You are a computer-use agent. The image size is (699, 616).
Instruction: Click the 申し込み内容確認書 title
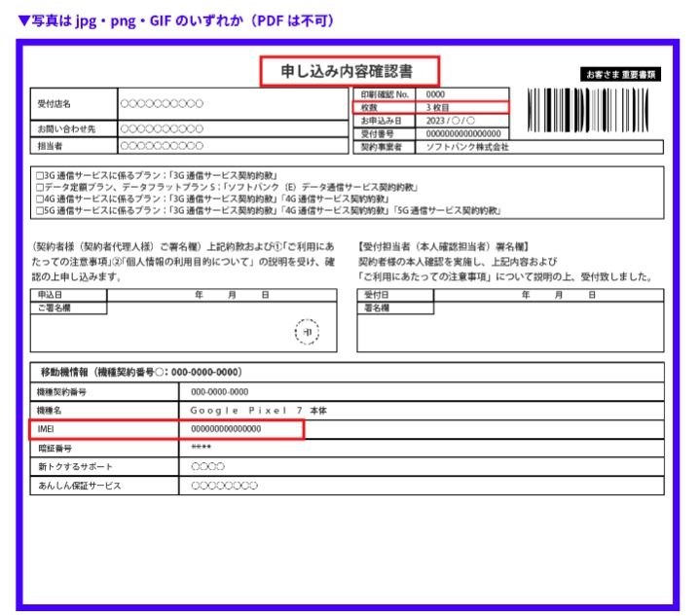point(347,71)
